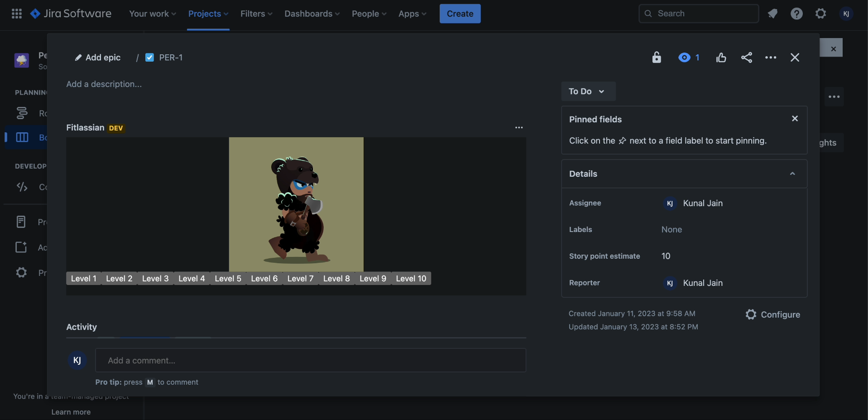The width and height of the screenshot is (868, 420).
Task: Open the Filters dropdown
Action: (x=256, y=14)
